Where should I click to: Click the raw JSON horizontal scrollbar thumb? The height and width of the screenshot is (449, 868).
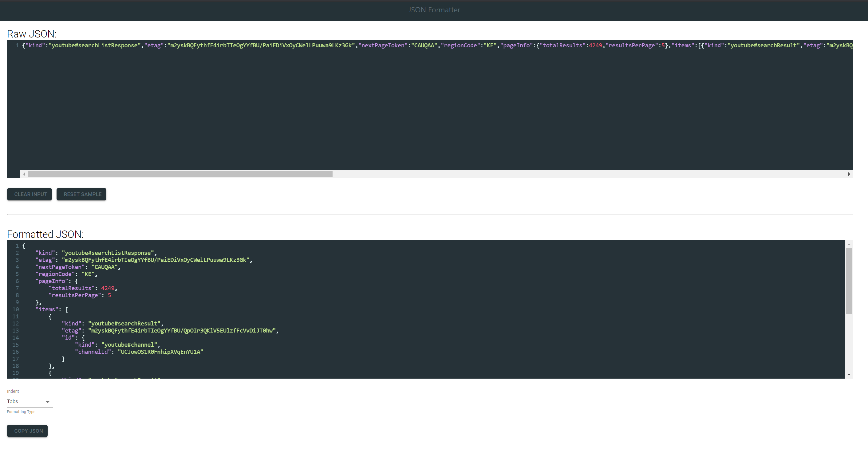180,174
